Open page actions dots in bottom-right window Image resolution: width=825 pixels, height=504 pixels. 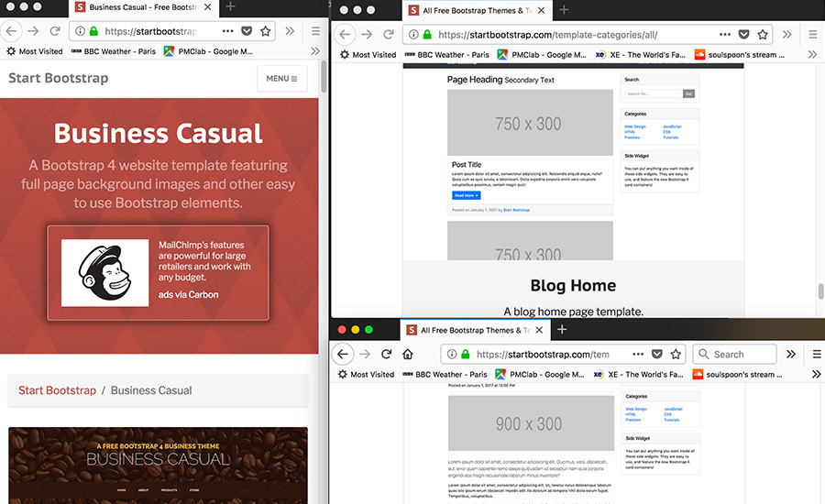[x=638, y=354]
